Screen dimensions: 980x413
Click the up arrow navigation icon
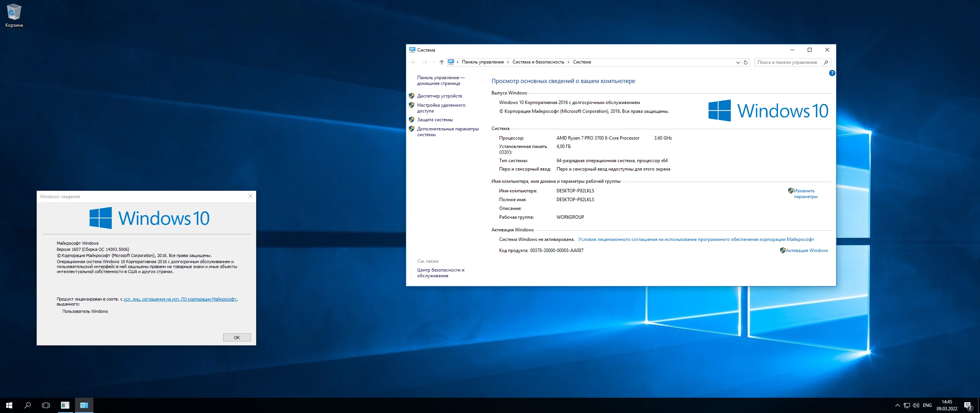(x=441, y=62)
